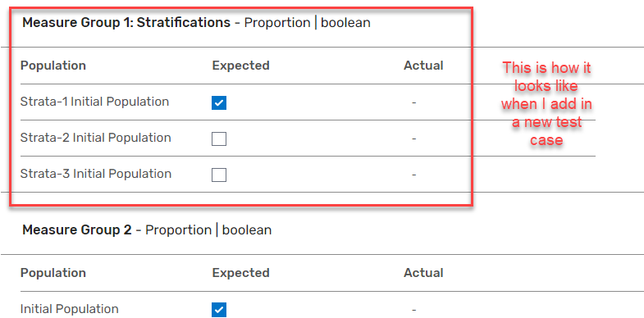Select the Strata-3 Initial Population row label
This screenshot has width=644, height=318.
pyautogui.click(x=96, y=174)
